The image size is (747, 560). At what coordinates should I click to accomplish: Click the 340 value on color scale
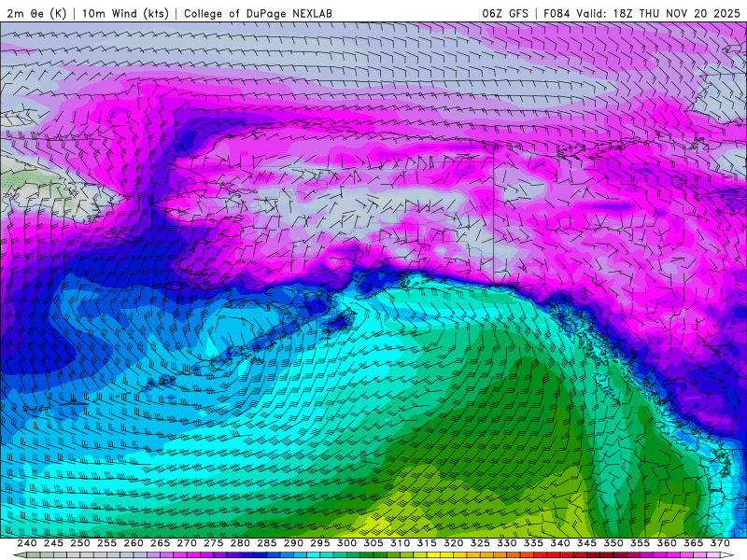[x=560, y=543]
